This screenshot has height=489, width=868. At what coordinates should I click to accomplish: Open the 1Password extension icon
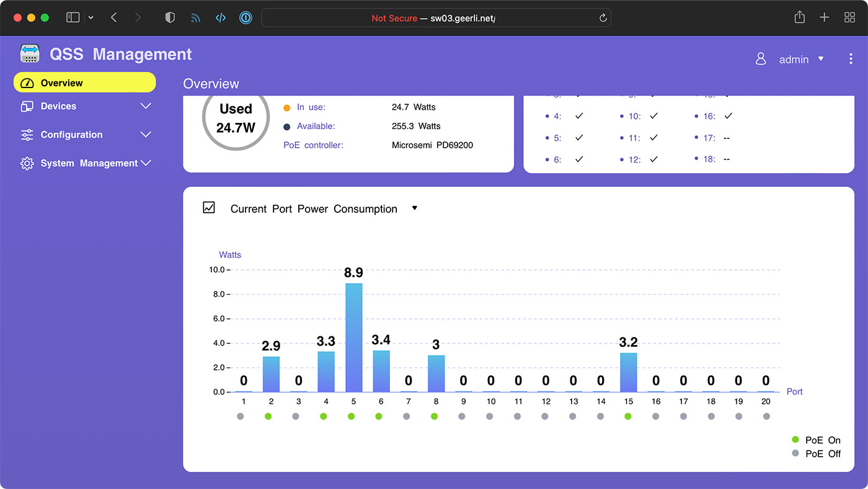coord(246,18)
